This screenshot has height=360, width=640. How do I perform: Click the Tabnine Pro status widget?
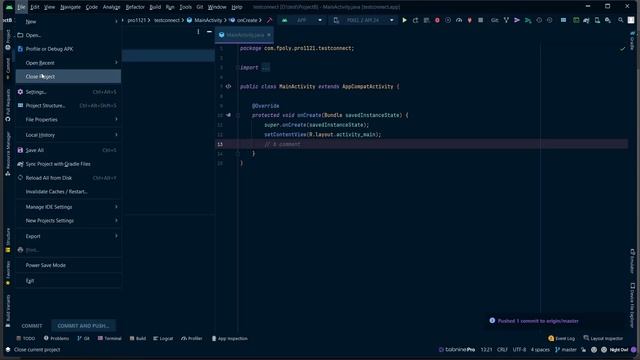[457, 350]
